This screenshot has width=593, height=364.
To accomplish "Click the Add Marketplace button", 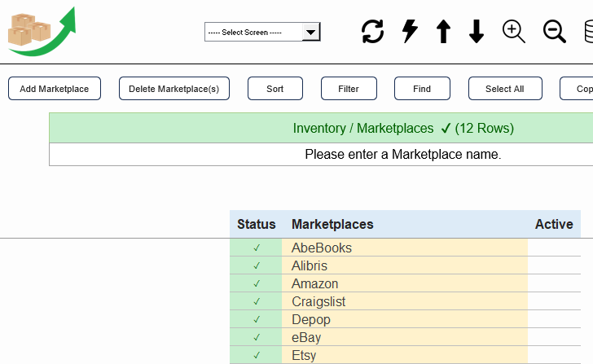I will click(55, 89).
